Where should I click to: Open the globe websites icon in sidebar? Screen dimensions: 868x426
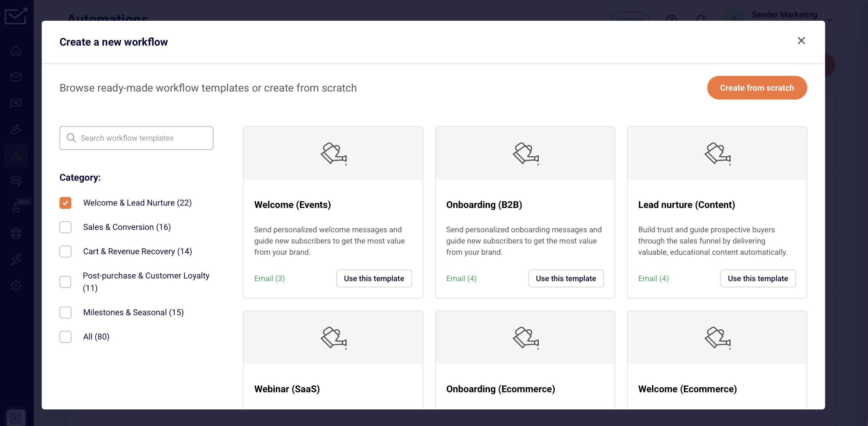click(x=16, y=233)
